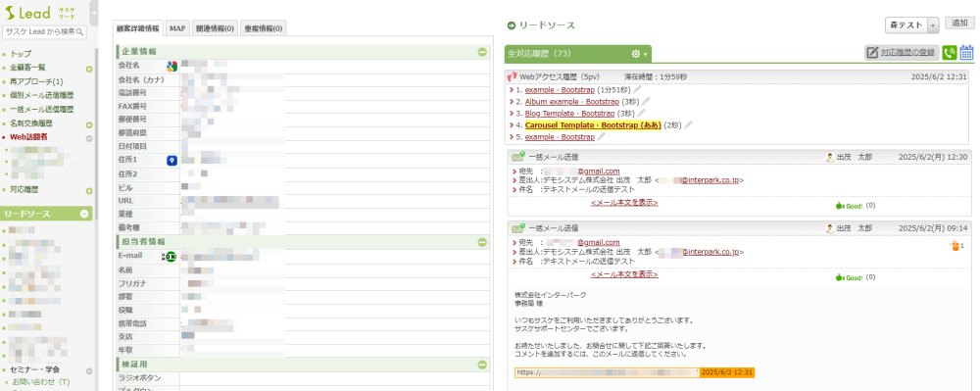Collapse the リードソース sidebar panel
This screenshot has height=391, width=980.
tap(84, 214)
